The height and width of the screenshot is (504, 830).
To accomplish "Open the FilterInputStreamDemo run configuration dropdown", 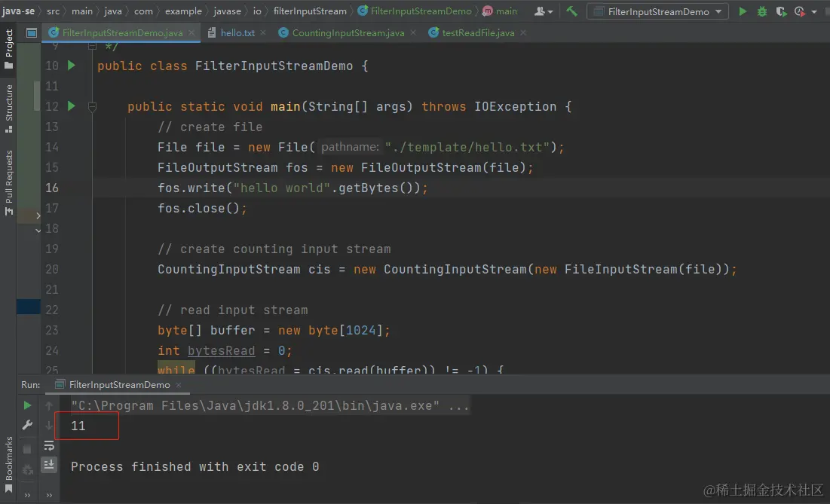I will (x=657, y=12).
